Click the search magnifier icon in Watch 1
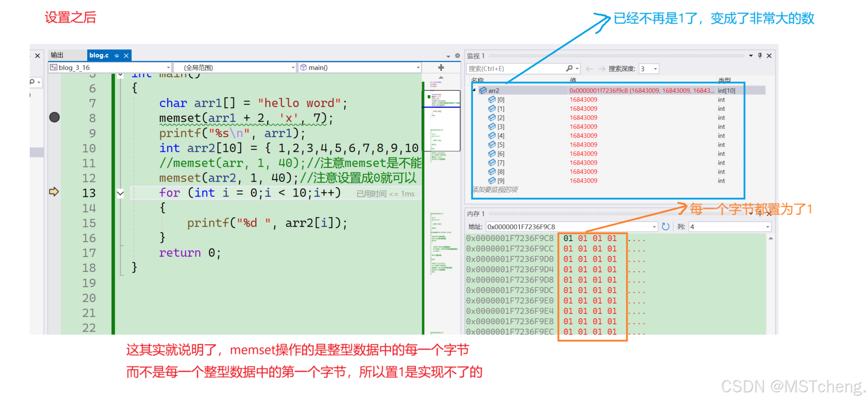This screenshot has height=401, width=868. 569,68
